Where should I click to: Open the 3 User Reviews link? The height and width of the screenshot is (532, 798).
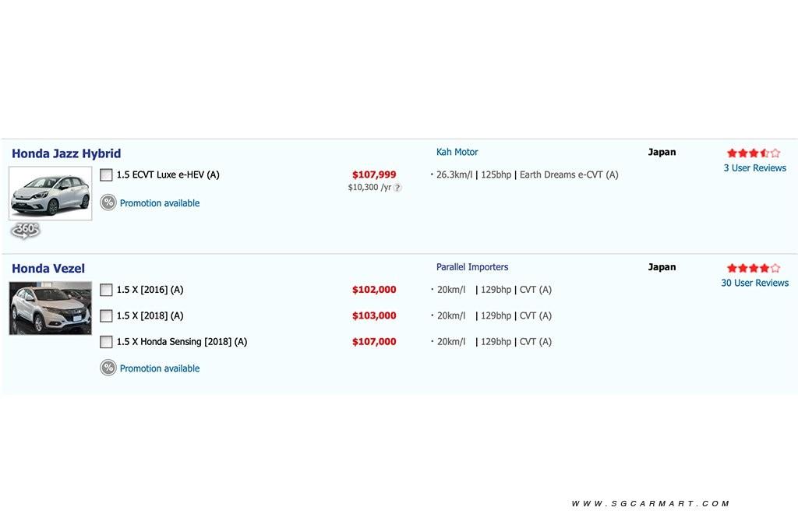coord(754,167)
